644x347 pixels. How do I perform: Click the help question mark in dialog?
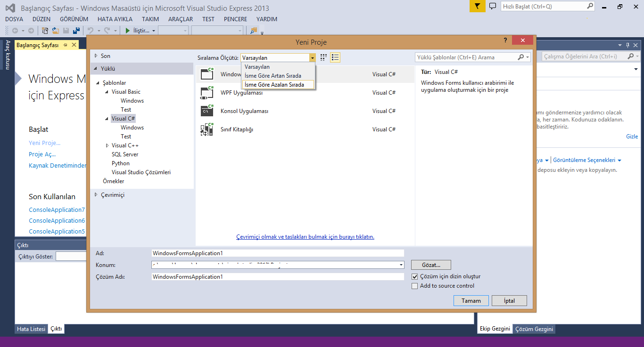click(505, 40)
